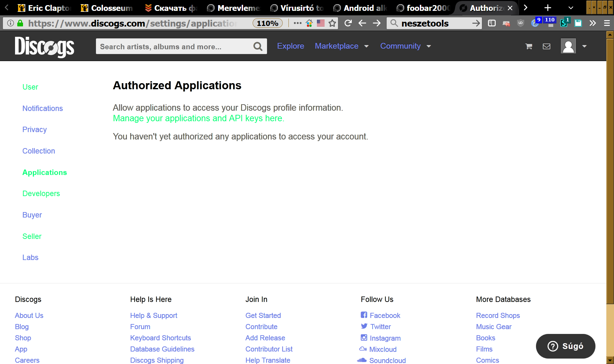Switch to the Eric Clapton tab
This screenshot has width=614, height=364.
44,8
